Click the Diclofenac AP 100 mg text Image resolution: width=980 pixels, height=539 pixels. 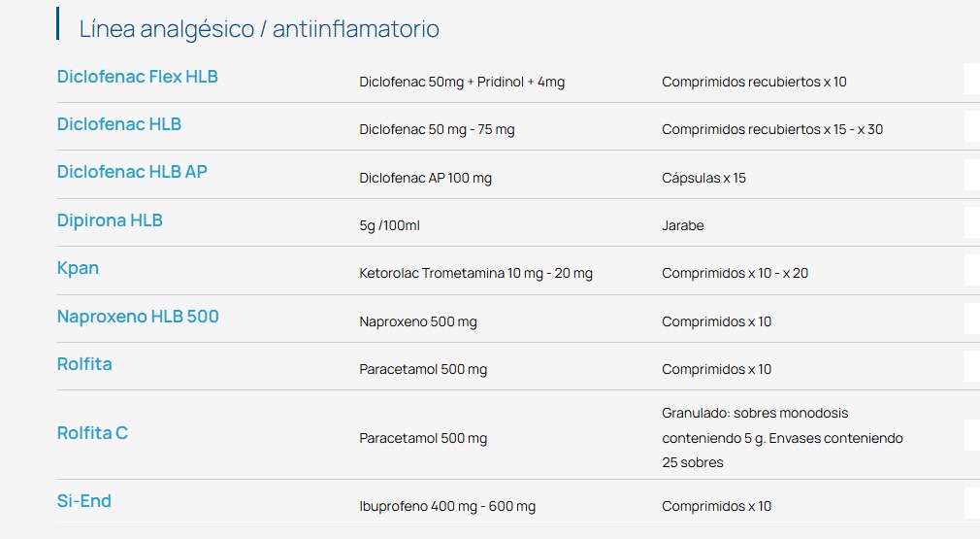pyautogui.click(x=425, y=179)
